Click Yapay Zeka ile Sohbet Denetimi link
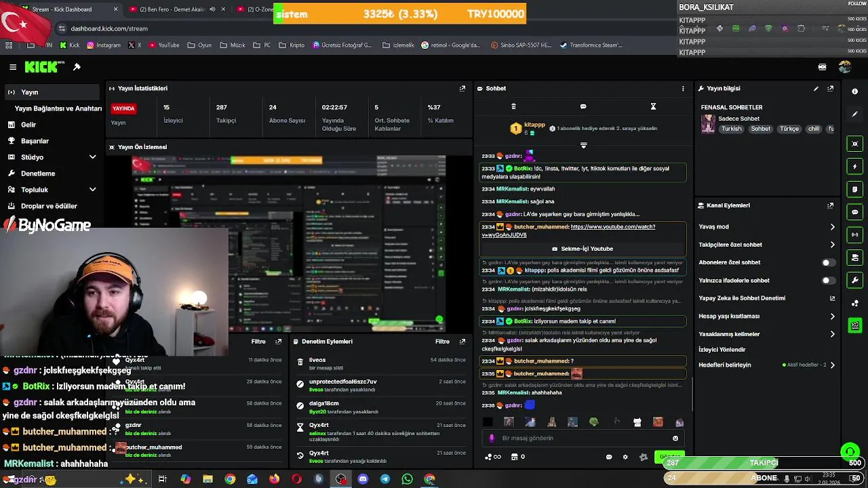868x488 pixels. pos(742,298)
